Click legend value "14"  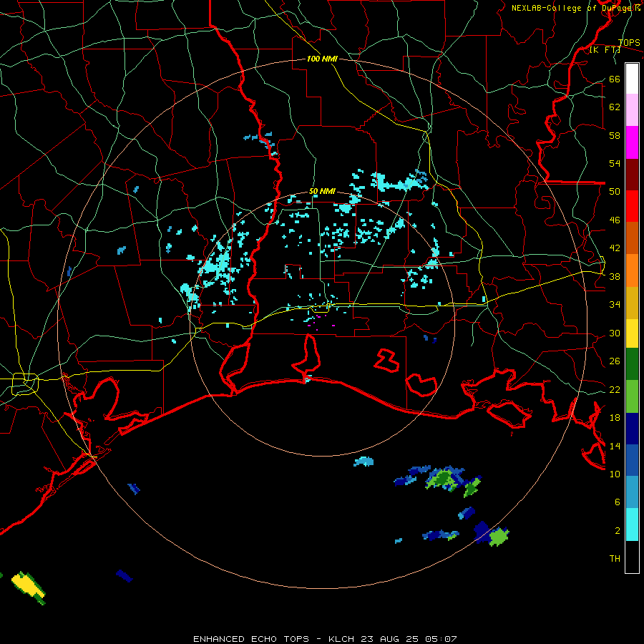615,446
